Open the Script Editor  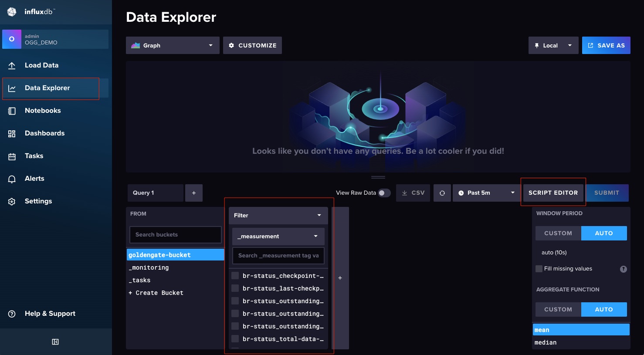pos(553,193)
